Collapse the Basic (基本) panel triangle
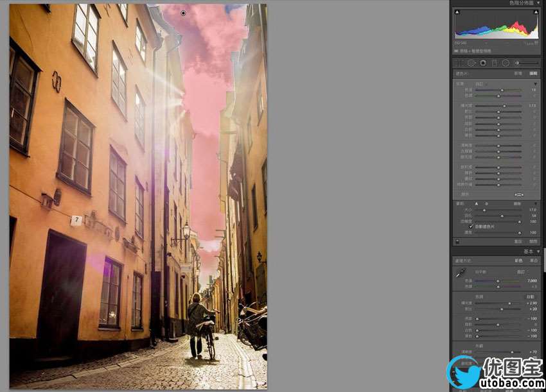 [539, 251]
